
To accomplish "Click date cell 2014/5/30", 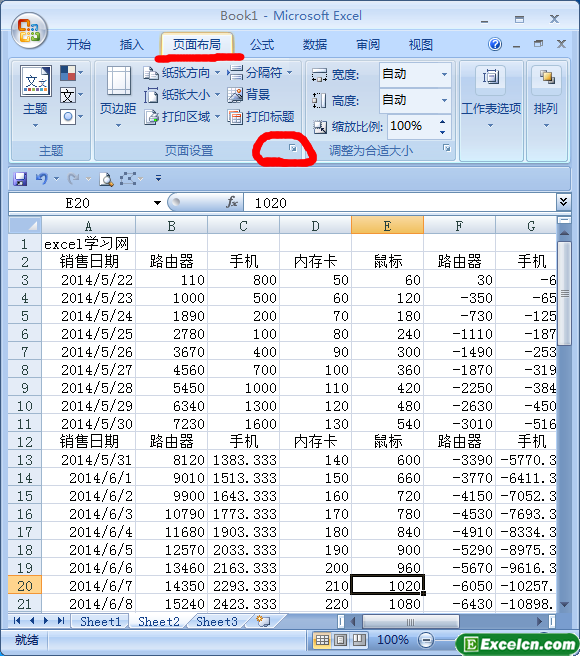I will tap(88, 424).
